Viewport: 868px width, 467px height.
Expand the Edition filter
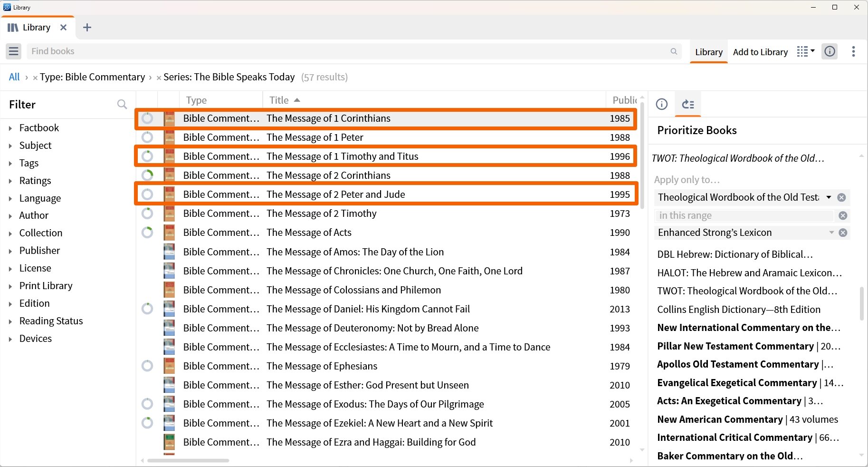10,303
